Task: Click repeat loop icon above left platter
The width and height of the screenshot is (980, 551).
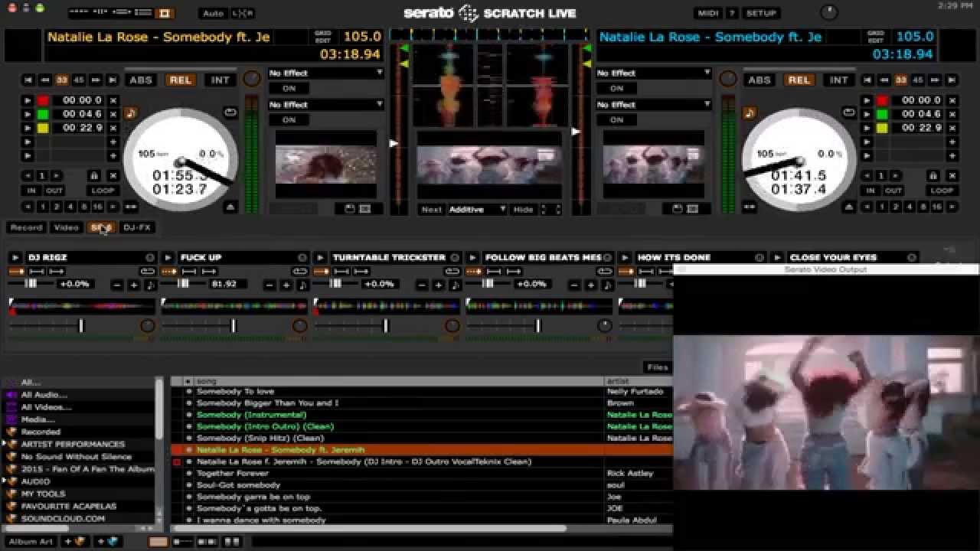Action: 230,112
